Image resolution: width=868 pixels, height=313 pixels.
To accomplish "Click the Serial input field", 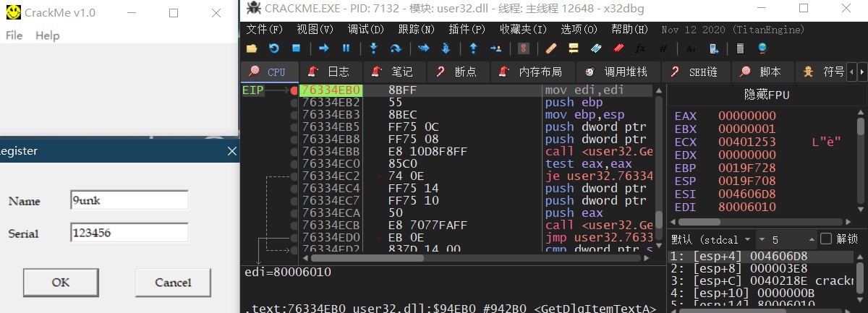I will (x=129, y=233).
